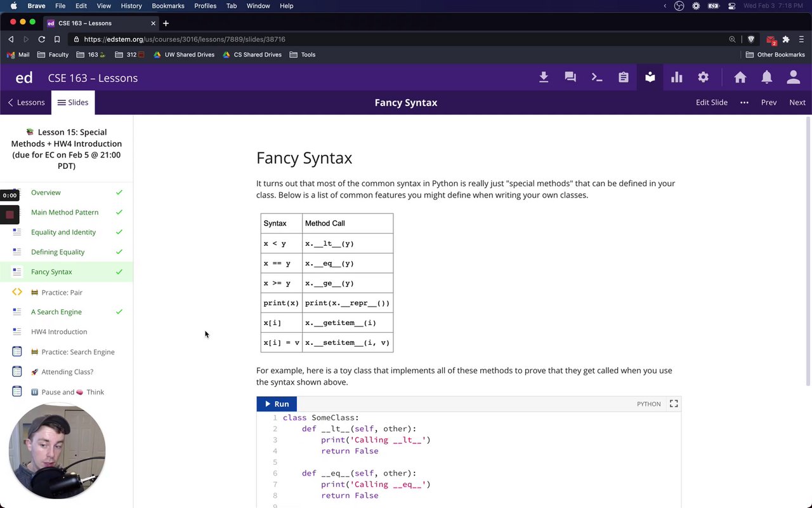The width and height of the screenshot is (812, 508).
Task: Go to the Ed home icon
Action: pyautogui.click(x=740, y=77)
